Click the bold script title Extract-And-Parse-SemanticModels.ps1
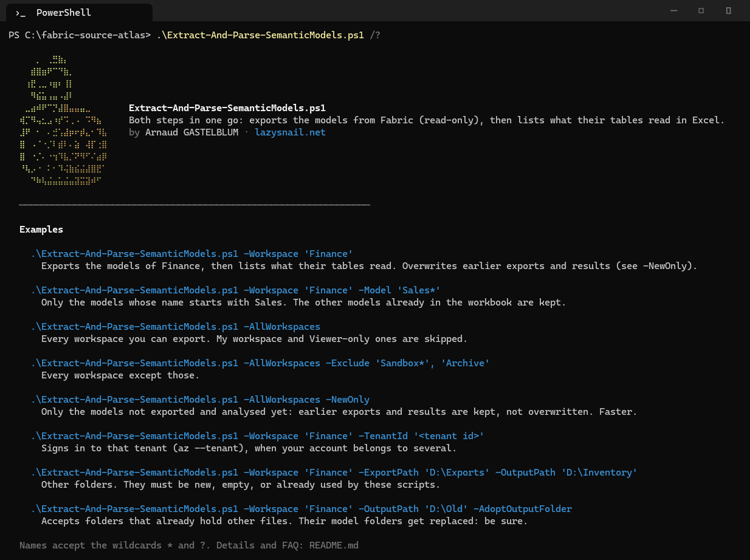This screenshot has height=560, width=750. pos(227,108)
